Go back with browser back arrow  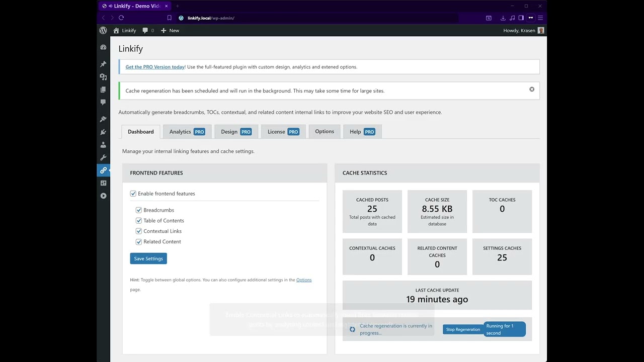point(104,18)
